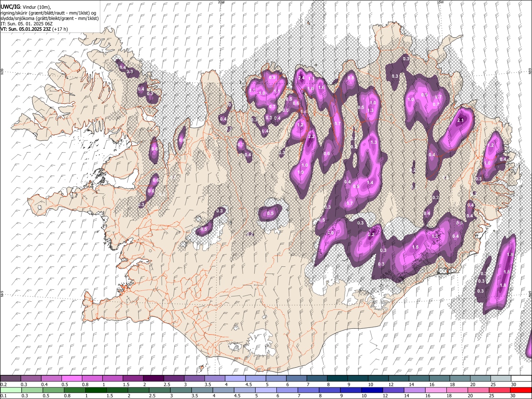The image size is (532, 399).
Task: Select the '1.6' snowfall value on the map
Action: tap(321, 88)
